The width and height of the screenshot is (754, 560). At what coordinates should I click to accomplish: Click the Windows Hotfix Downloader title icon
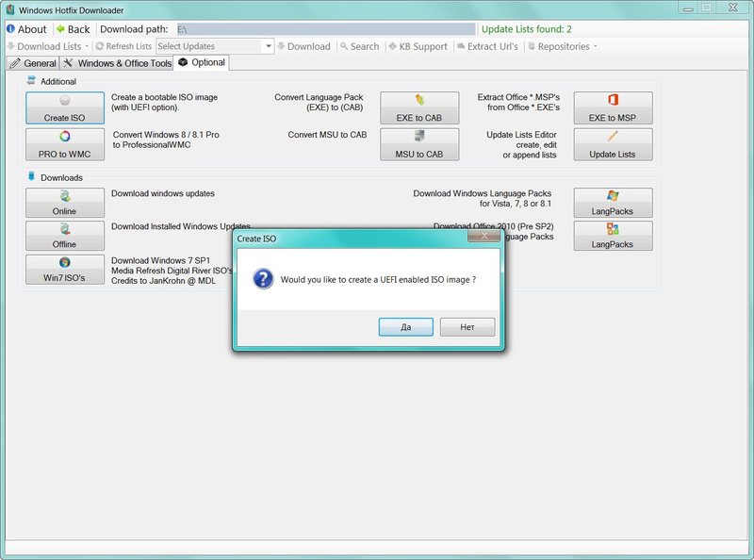(10, 9)
